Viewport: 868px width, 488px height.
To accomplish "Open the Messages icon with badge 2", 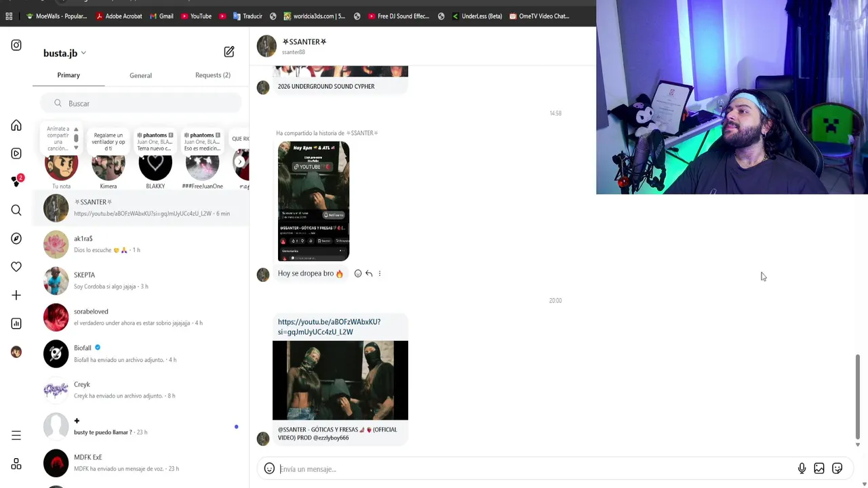I will (17, 181).
